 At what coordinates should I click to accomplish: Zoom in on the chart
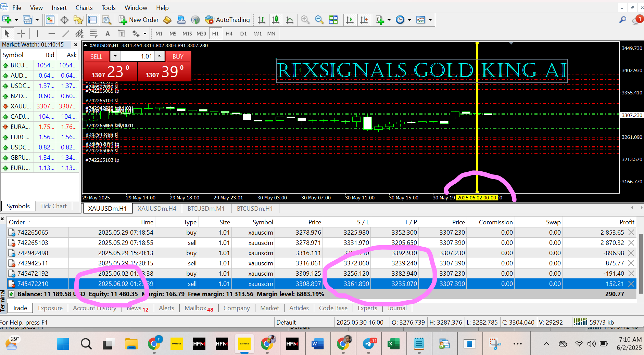pos(305,20)
